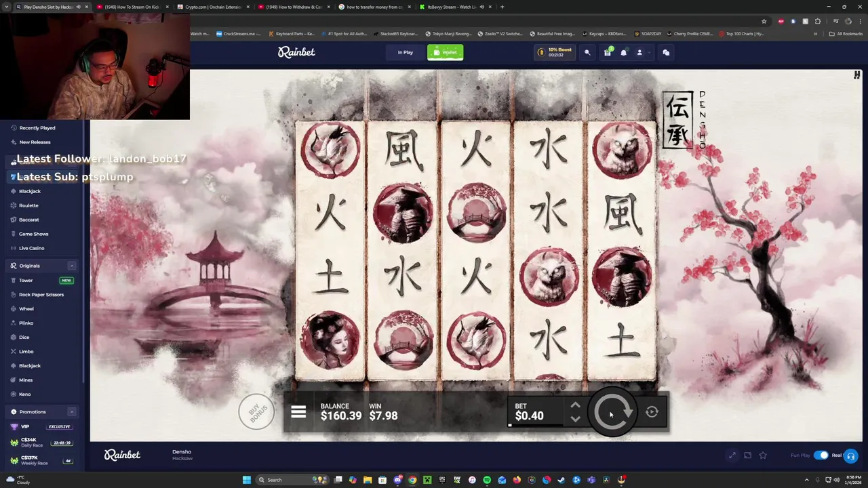Image resolution: width=868 pixels, height=488 pixels.
Task: Open the C$137K Weekly Race
Action: coord(42,460)
